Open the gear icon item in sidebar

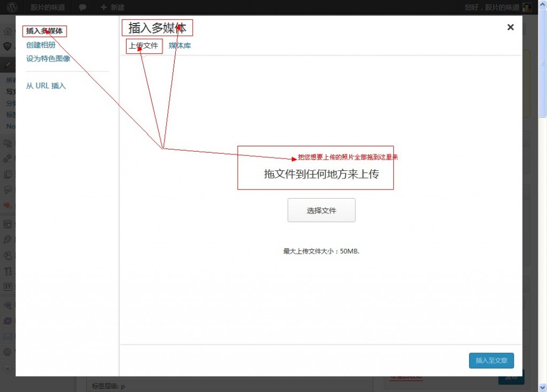pos(7,351)
